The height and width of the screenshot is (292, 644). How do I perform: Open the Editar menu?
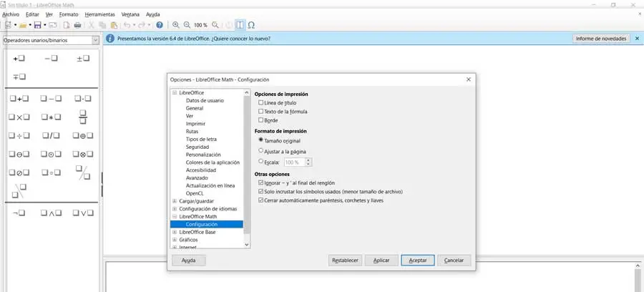click(32, 14)
